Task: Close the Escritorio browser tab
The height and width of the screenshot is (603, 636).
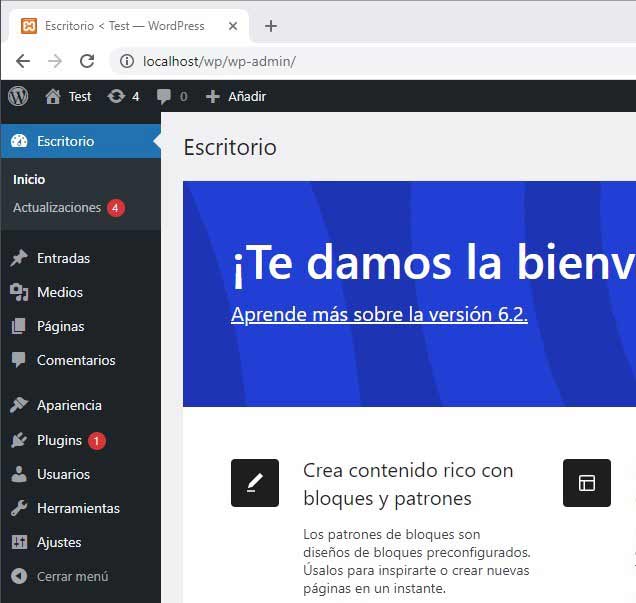Action: [233, 26]
